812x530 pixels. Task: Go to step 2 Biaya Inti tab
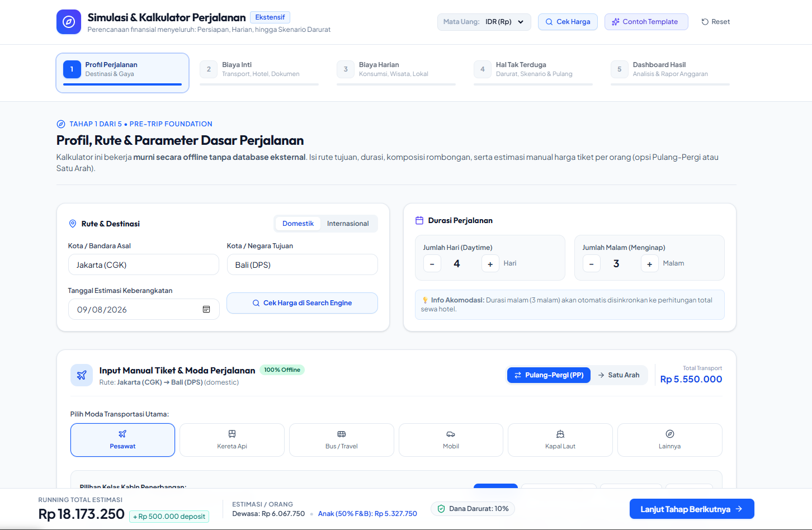click(x=259, y=73)
